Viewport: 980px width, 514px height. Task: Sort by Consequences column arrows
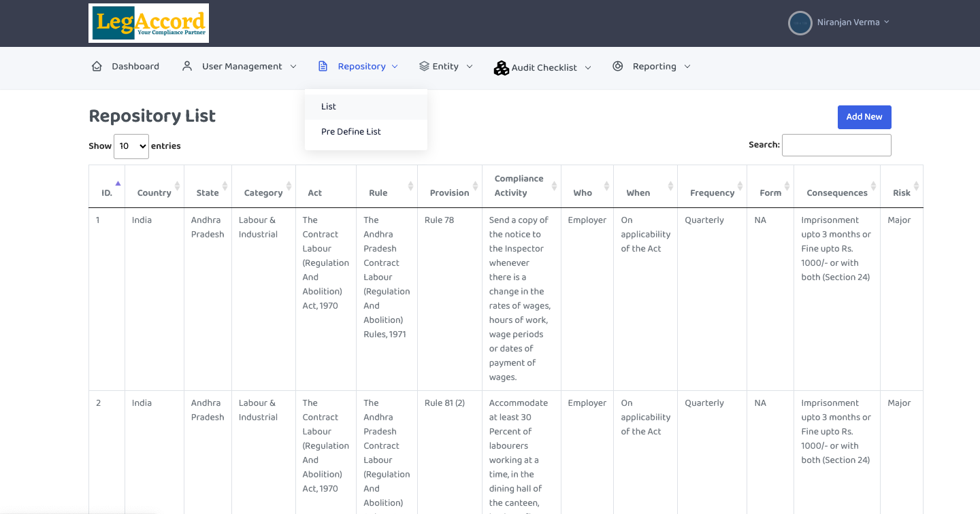pyautogui.click(x=874, y=186)
